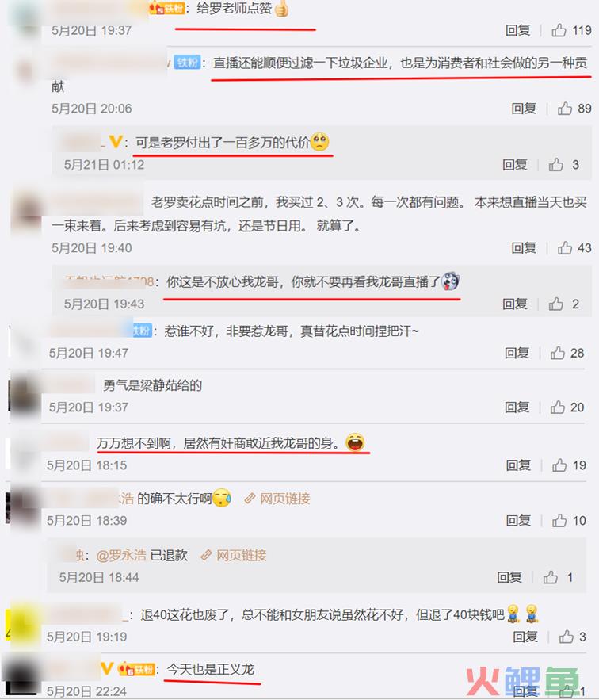Click the 铁粉 badge beside 今天也是正义龙
Screen dimensions: 599x700
136,669
